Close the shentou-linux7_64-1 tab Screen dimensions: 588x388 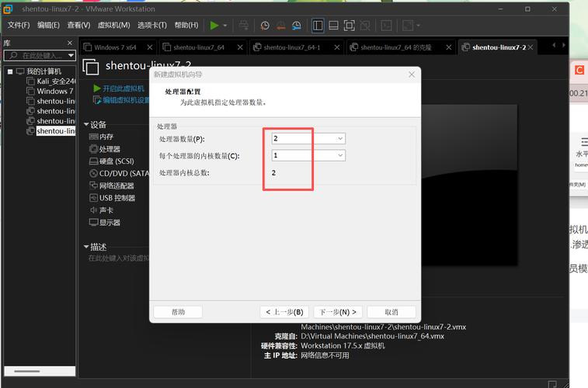coord(337,47)
